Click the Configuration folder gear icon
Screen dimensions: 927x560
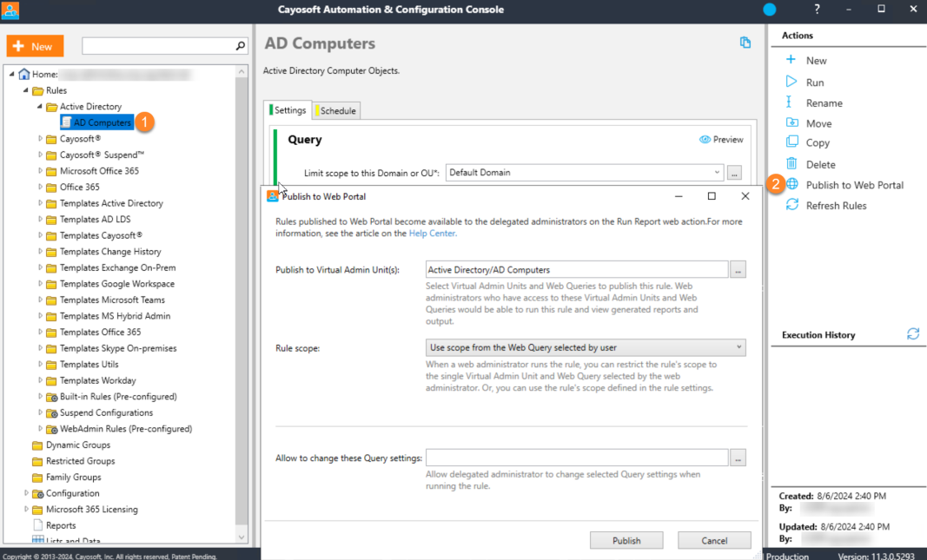[x=38, y=493]
